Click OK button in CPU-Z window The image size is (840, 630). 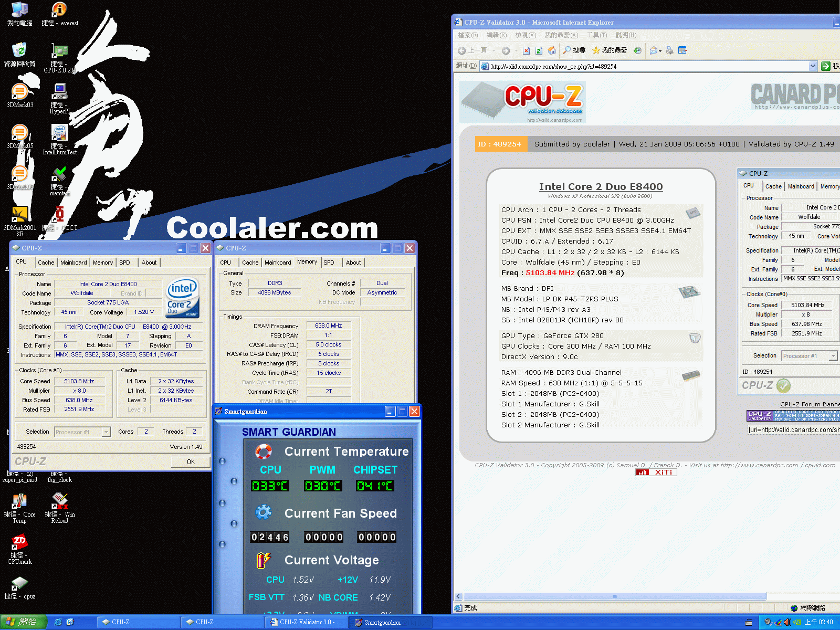pos(191,462)
